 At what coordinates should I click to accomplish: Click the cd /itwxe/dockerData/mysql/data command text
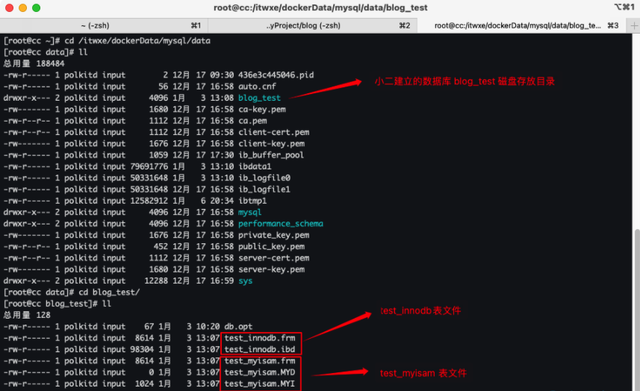point(138,41)
